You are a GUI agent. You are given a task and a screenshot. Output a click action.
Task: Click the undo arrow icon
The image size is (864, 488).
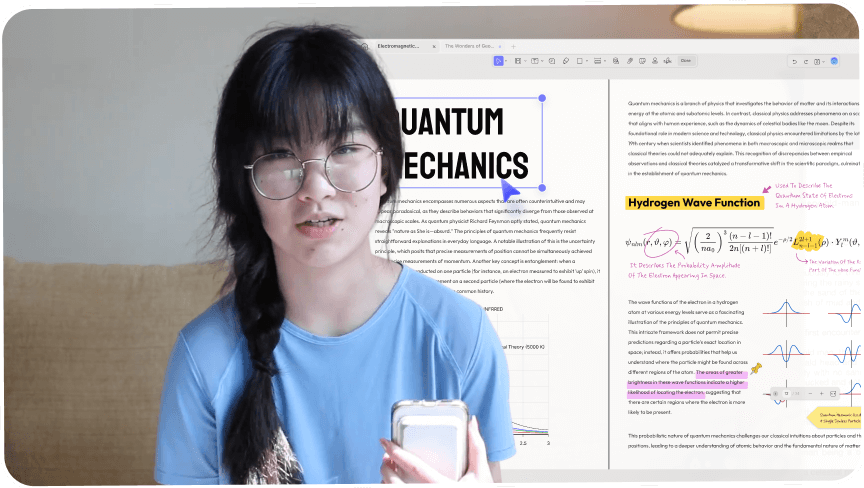[x=794, y=61]
